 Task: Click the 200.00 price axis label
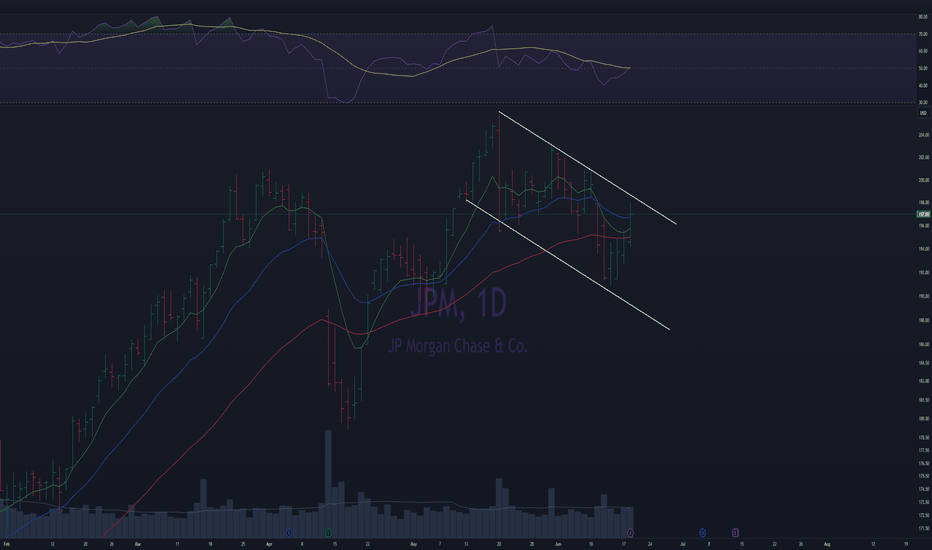pyautogui.click(x=923, y=180)
